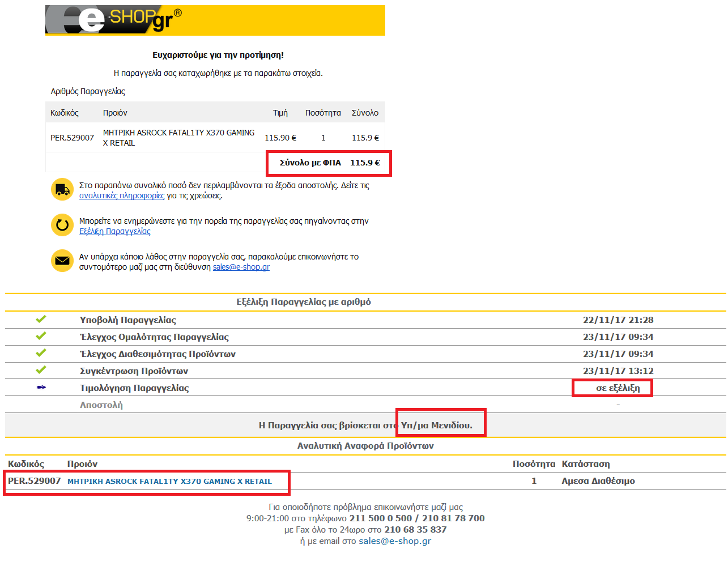
Task: Click the yellow envelope mail icon
Action: (x=62, y=261)
